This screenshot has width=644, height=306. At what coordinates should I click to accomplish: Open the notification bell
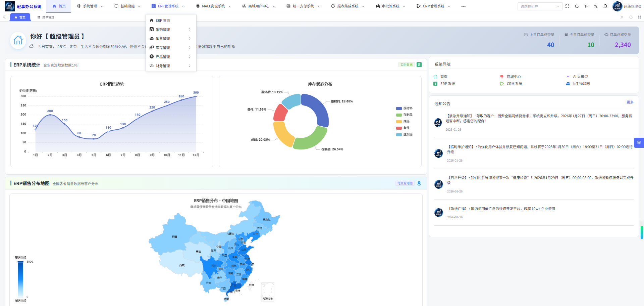click(x=605, y=6)
